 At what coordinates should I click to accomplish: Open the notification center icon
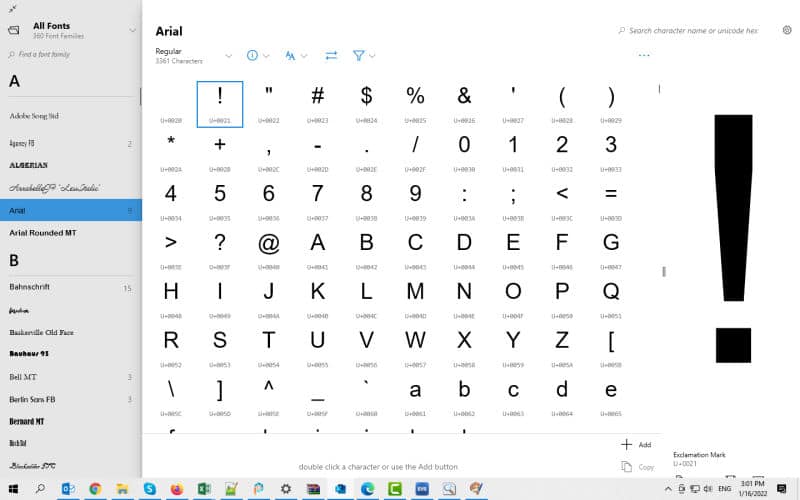pos(781,489)
